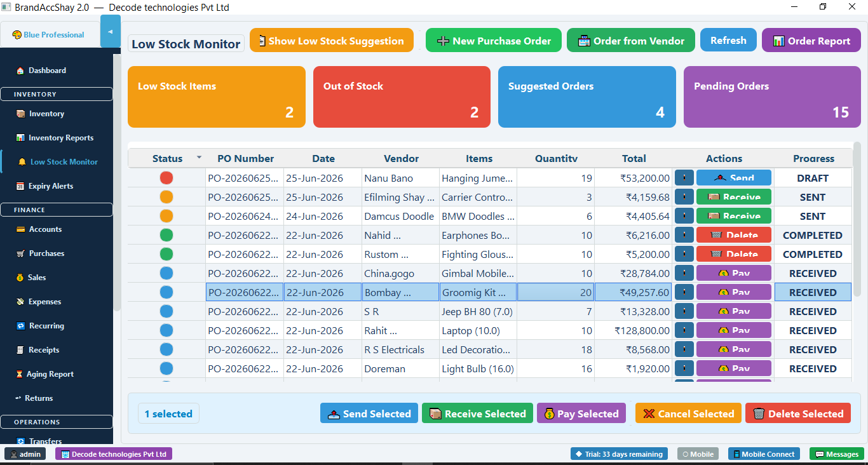Click the green status dot for Rustom row
Screen dimensions: 868x465
point(166,254)
